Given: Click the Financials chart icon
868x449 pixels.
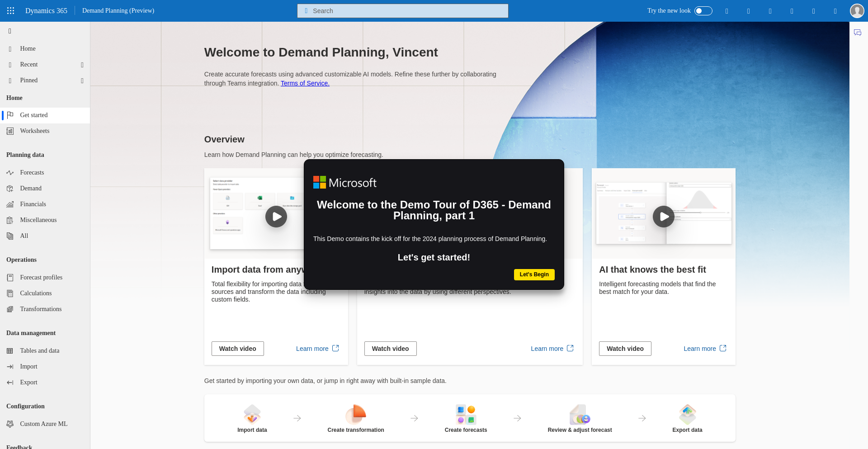Looking at the screenshot, I should [x=10, y=204].
